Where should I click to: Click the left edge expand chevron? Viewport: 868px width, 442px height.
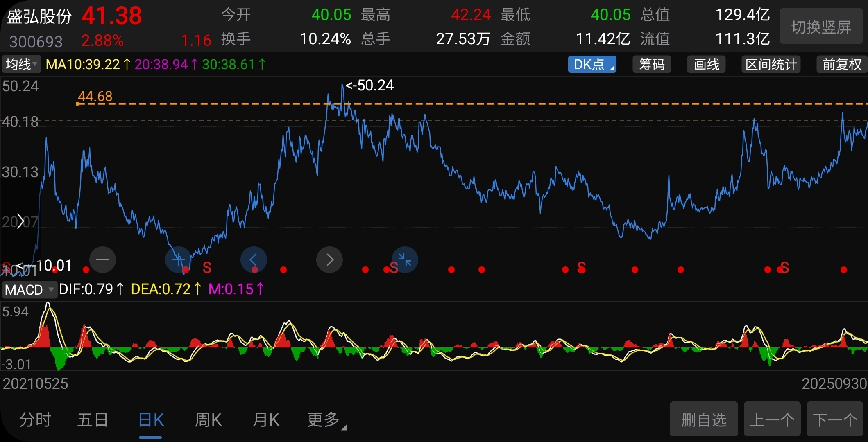pos(20,222)
